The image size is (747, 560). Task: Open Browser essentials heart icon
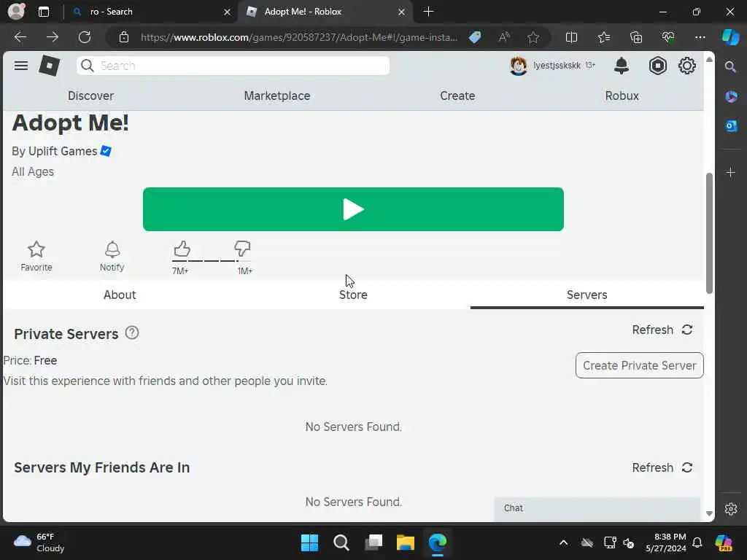[668, 37]
